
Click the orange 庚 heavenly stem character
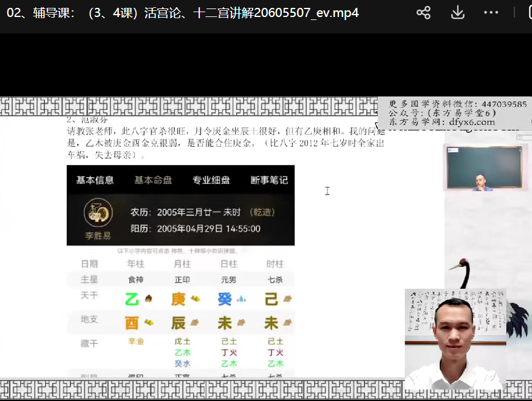(178, 299)
